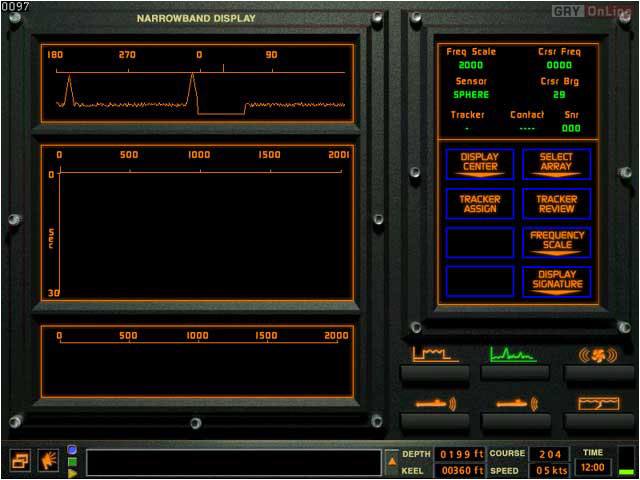Screen dimensions: 640x480
Task: Open the sound speed profile icon
Action: click(598, 404)
